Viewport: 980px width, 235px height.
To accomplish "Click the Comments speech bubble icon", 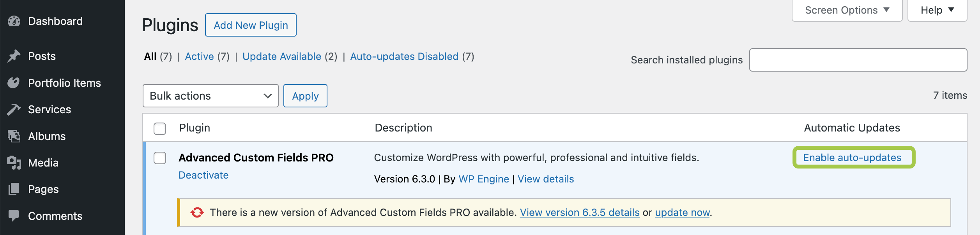I will pos(14,216).
